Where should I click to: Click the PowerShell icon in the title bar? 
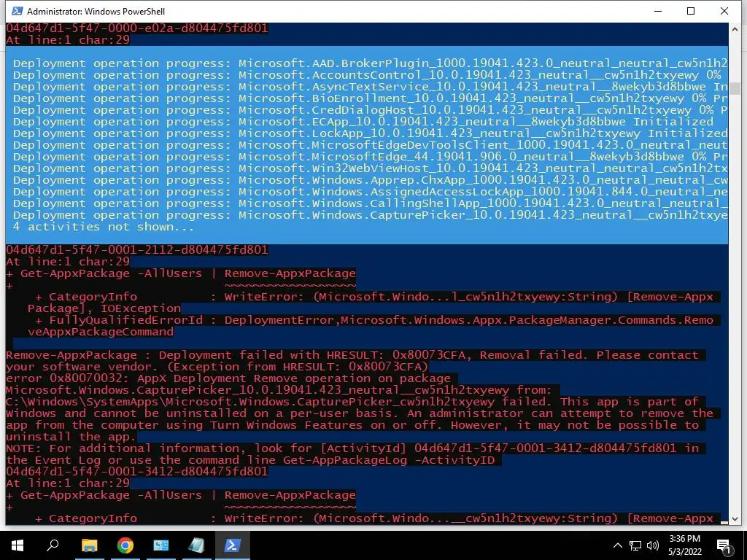18,11
